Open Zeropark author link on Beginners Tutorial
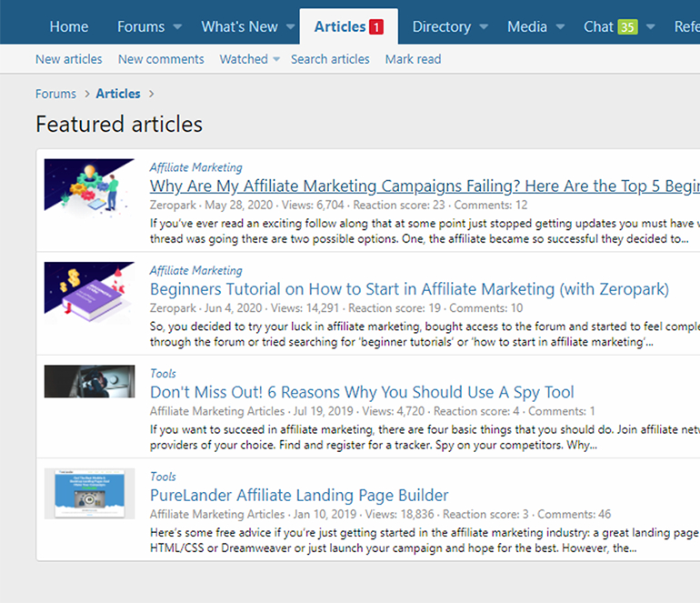This screenshot has width=700, height=603. point(173,308)
